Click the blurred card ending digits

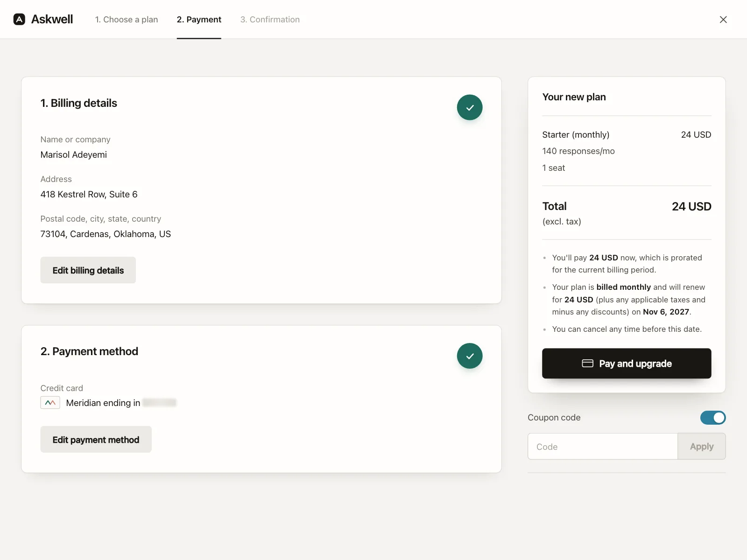160,403
